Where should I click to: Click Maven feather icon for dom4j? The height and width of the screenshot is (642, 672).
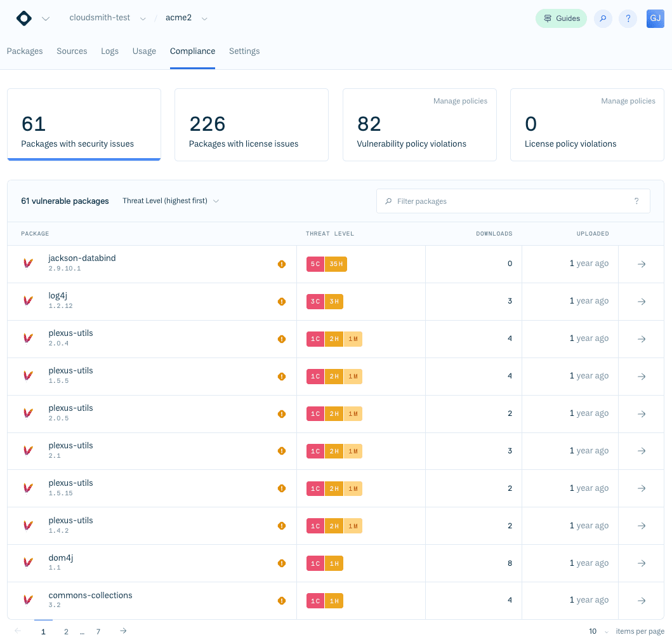pos(29,562)
